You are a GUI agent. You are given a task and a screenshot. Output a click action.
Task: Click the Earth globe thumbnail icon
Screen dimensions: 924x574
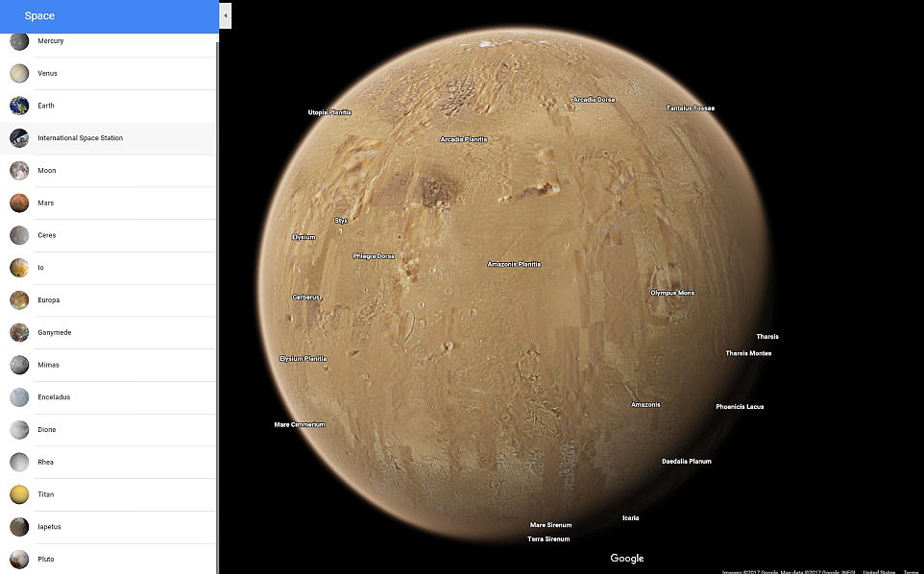(x=19, y=106)
